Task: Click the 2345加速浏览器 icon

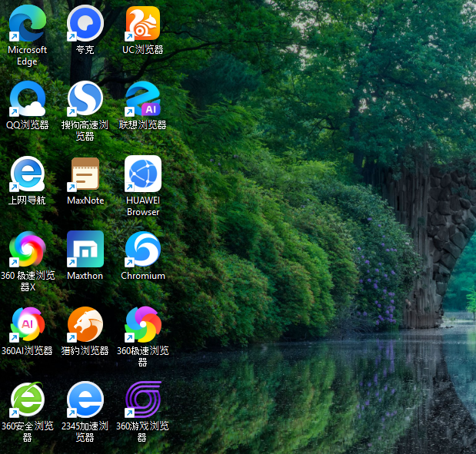Action: pos(85,399)
